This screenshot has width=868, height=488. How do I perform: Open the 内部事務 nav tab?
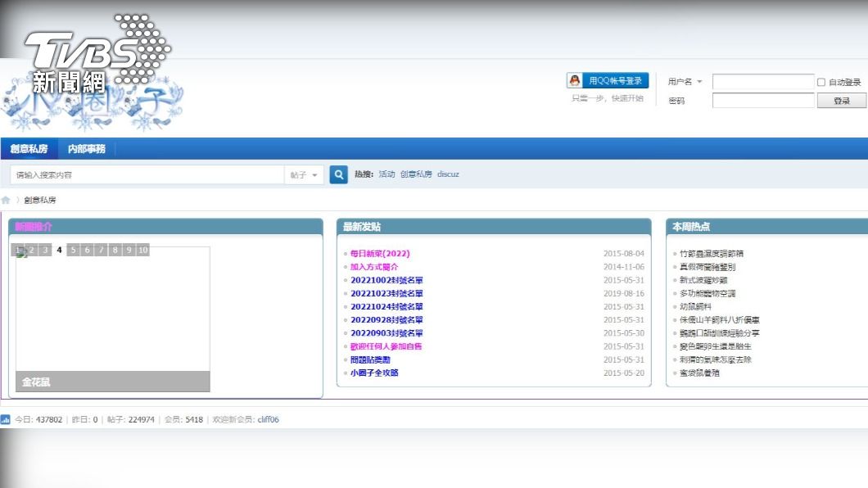point(86,149)
